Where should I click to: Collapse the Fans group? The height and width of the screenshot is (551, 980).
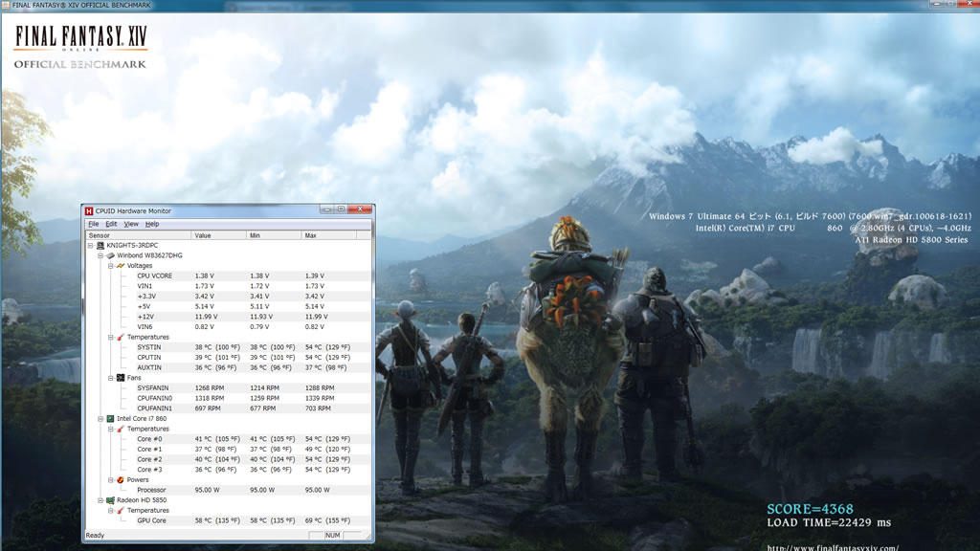111,378
